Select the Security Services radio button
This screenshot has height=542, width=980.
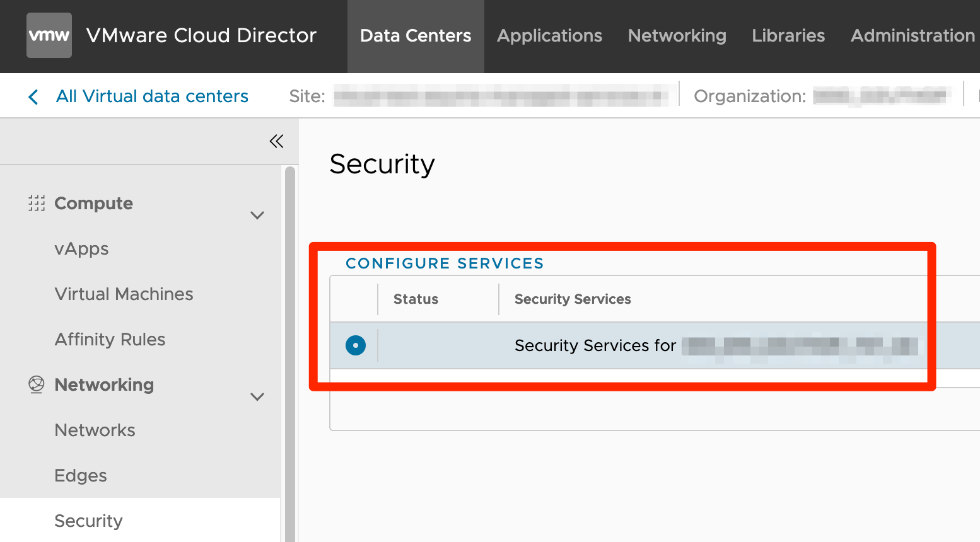(356, 345)
